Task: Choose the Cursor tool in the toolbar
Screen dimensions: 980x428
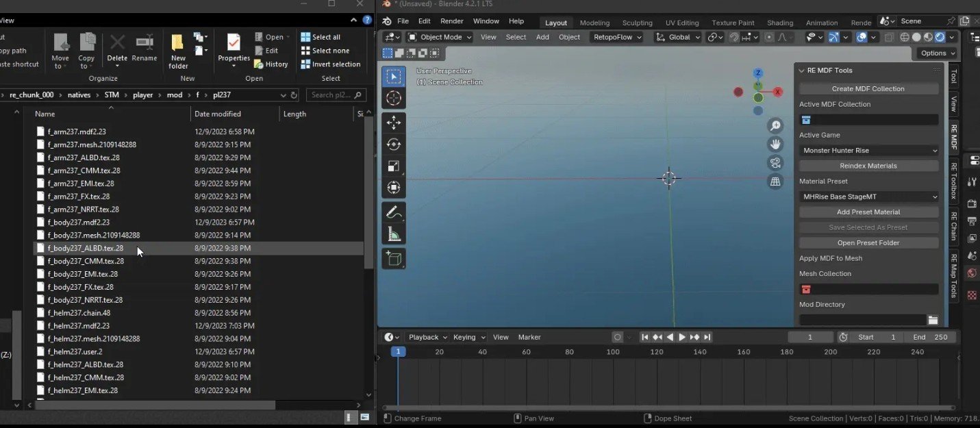Action: 394,98
